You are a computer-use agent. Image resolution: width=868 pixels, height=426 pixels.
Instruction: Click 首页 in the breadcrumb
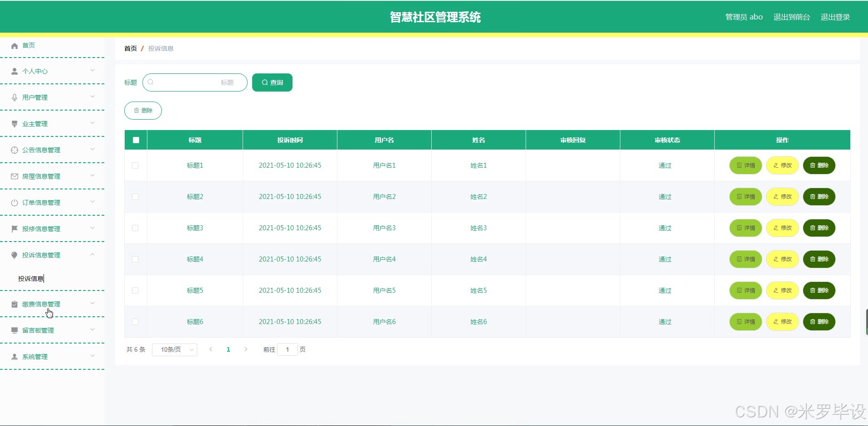tap(131, 48)
